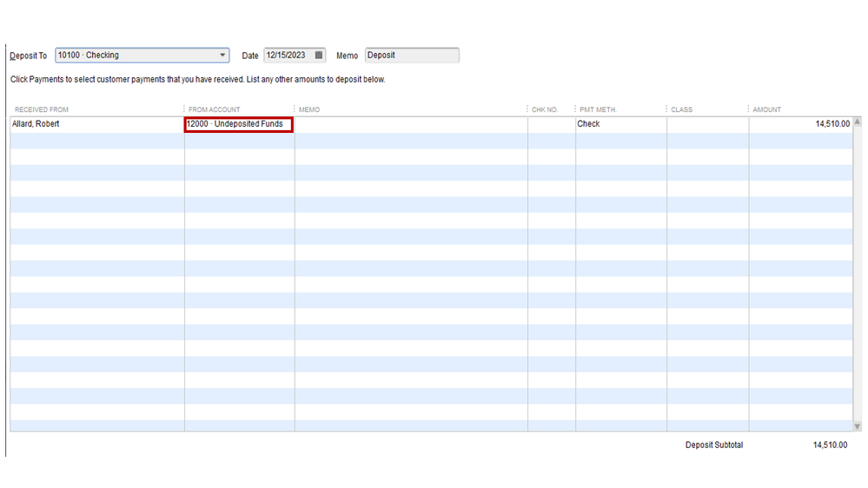The image size is (868, 488).
Task: Click the Deposit To label
Action: pyautogui.click(x=28, y=56)
